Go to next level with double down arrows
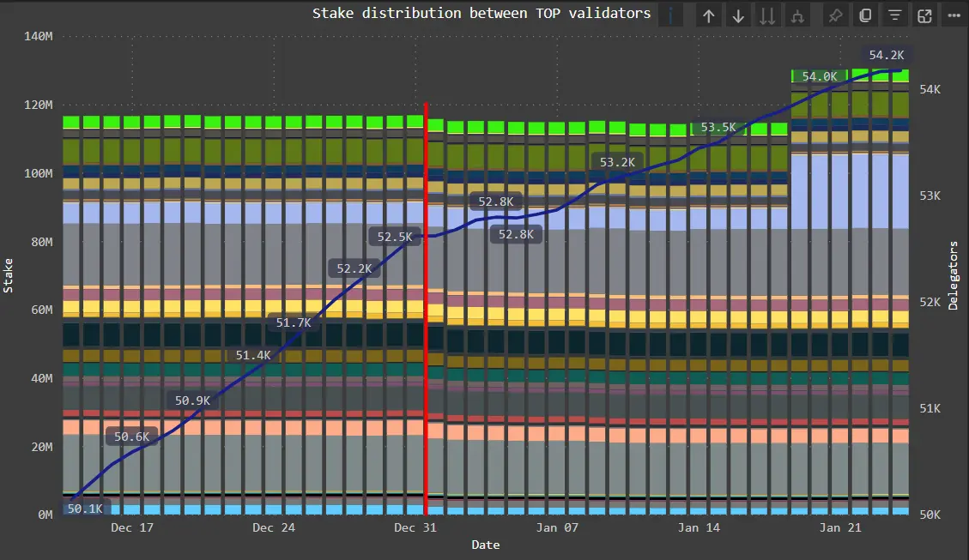 [x=767, y=16]
